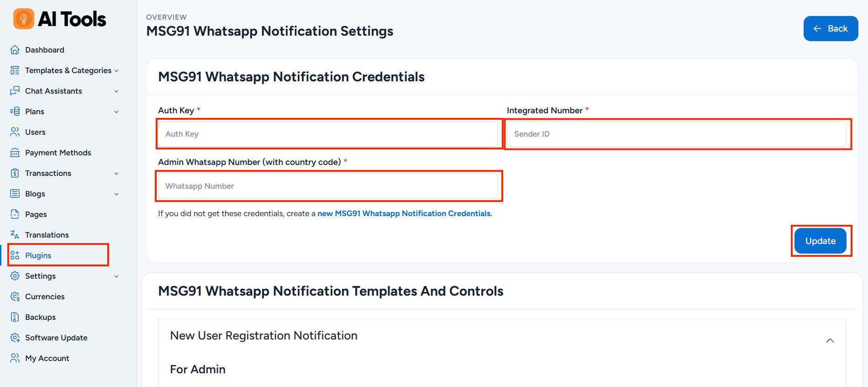This screenshot has width=868, height=387.
Task: Click the Plugins grid-plus icon
Action: tap(15, 255)
